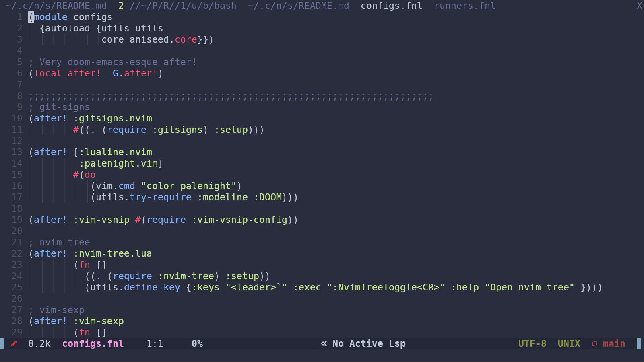Click the word autoload on line 2
Screen dimensions: 644x362
point(68,28)
